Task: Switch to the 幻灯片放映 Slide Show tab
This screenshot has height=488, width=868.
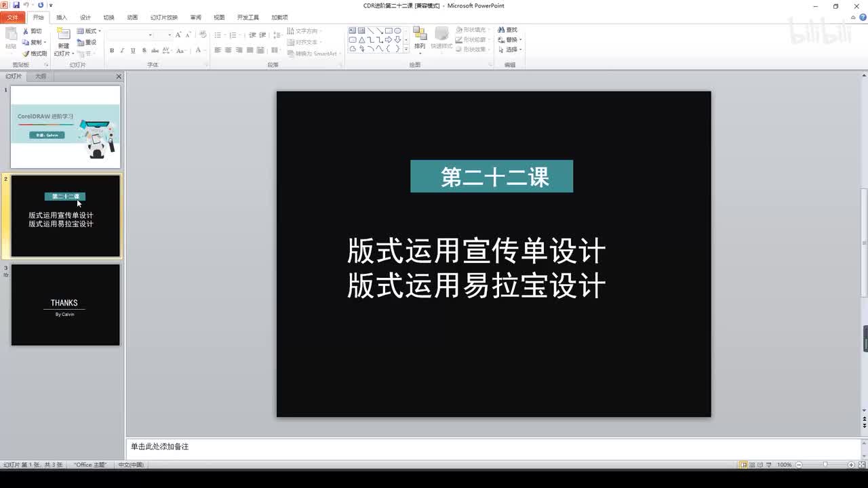Action: click(x=164, y=18)
